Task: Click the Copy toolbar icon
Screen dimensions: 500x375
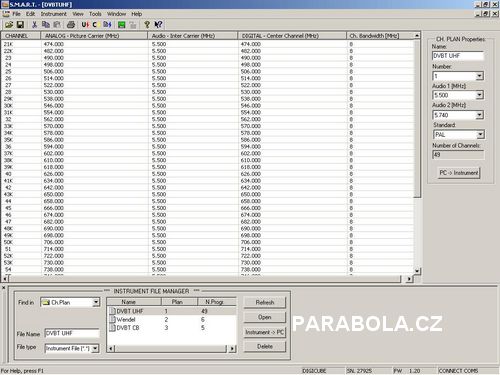Action: coord(46,25)
